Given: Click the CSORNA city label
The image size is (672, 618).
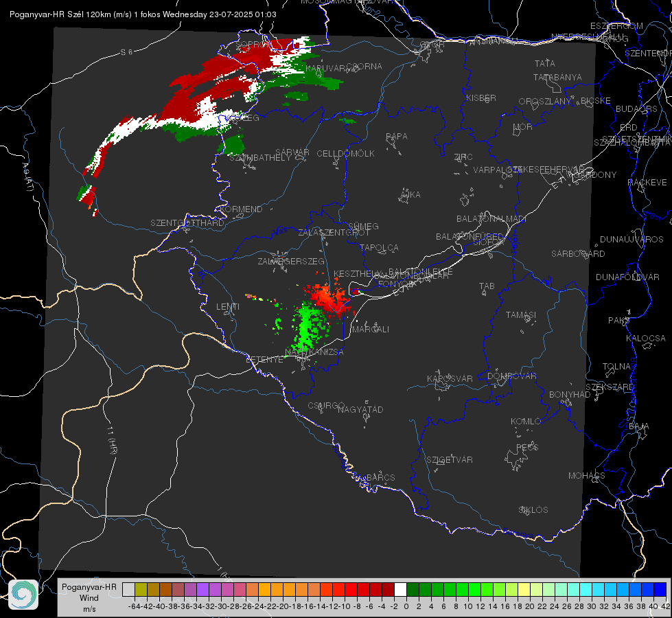Looking at the screenshot, I should coord(364,67).
